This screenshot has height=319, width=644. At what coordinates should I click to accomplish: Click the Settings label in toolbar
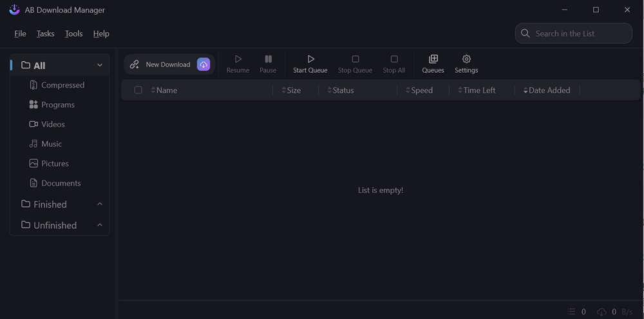466,70
